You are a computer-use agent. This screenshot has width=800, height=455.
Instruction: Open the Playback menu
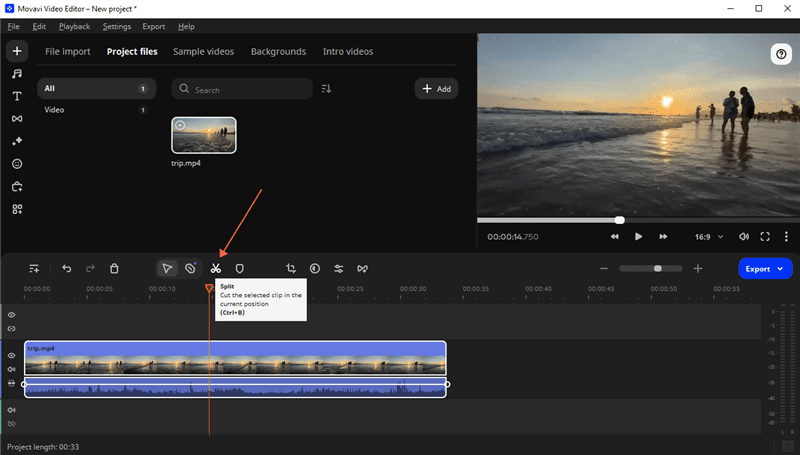pos(74,26)
